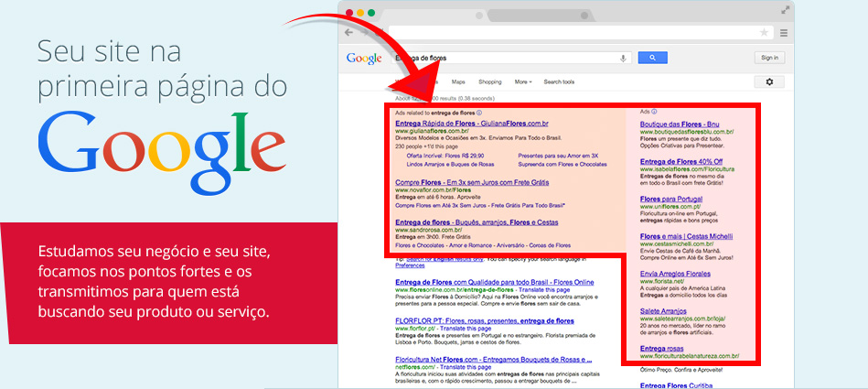The width and height of the screenshot is (868, 389).
Task: Click the info icon beside 'Ads related to'
Action: point(479,112)
